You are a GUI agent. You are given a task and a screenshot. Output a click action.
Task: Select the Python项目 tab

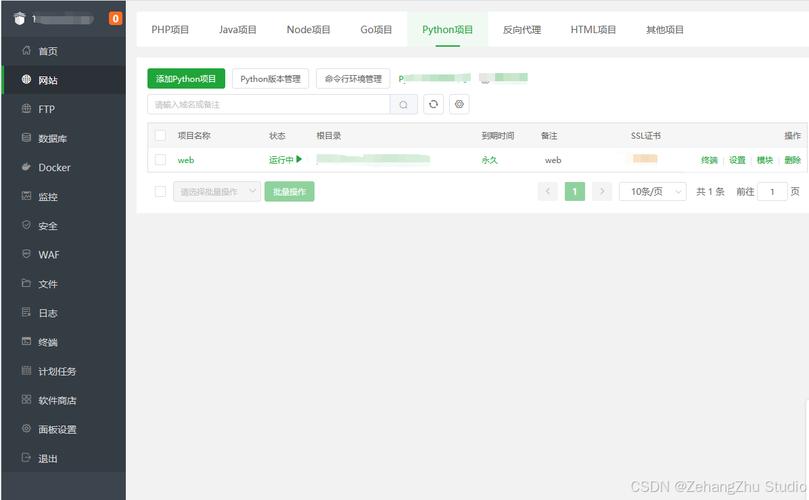coord(448,29)
